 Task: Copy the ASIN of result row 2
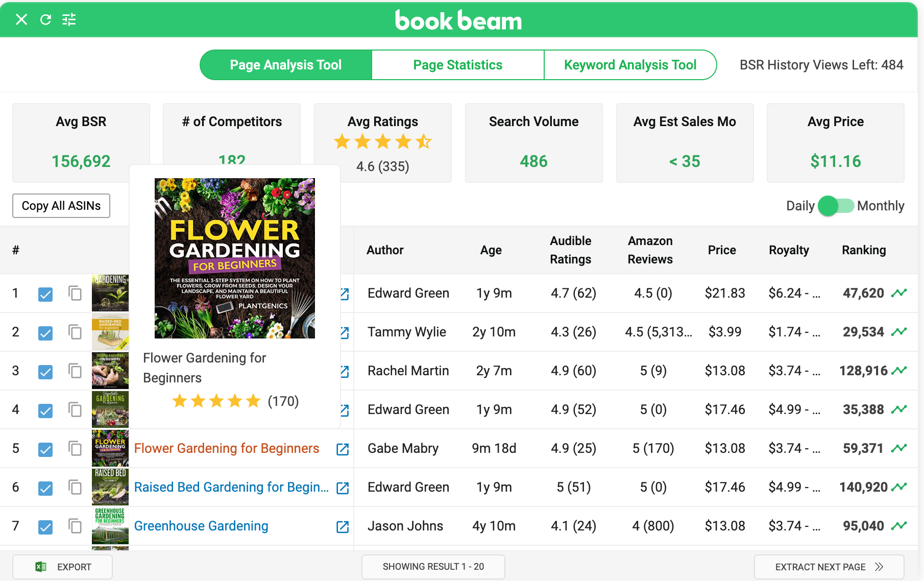point(75,332)
